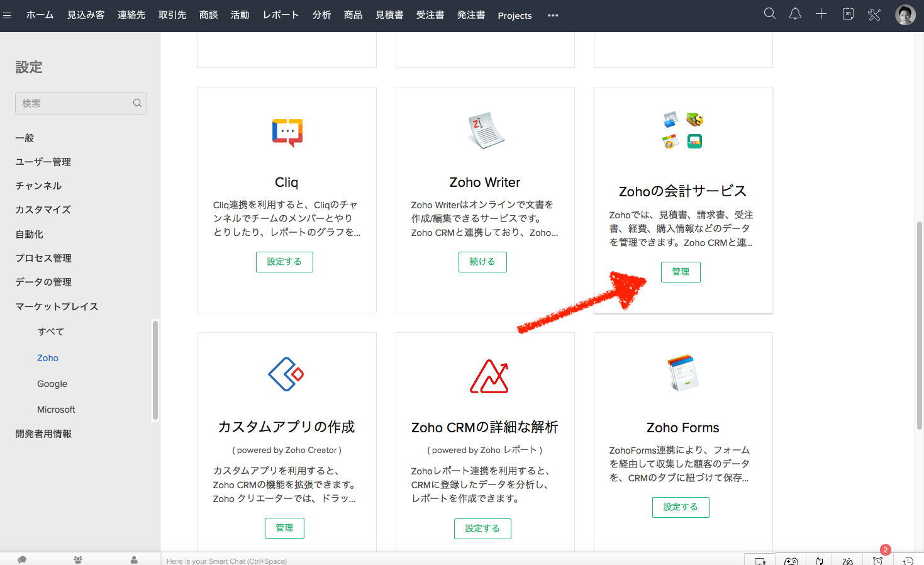
Task: Collapse マーケットプレイス section
Action: pos(57,306)
